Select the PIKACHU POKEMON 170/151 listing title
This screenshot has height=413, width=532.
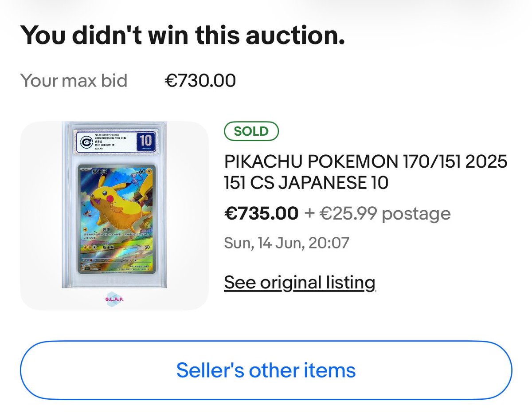coord(366,172)
